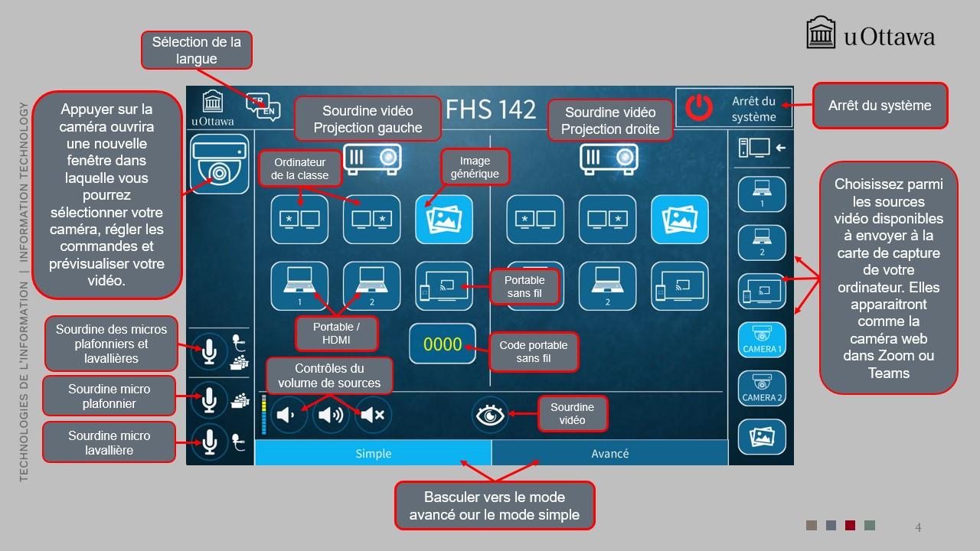
Task: Switch to the Avancé tab
Action: [609, 453]
